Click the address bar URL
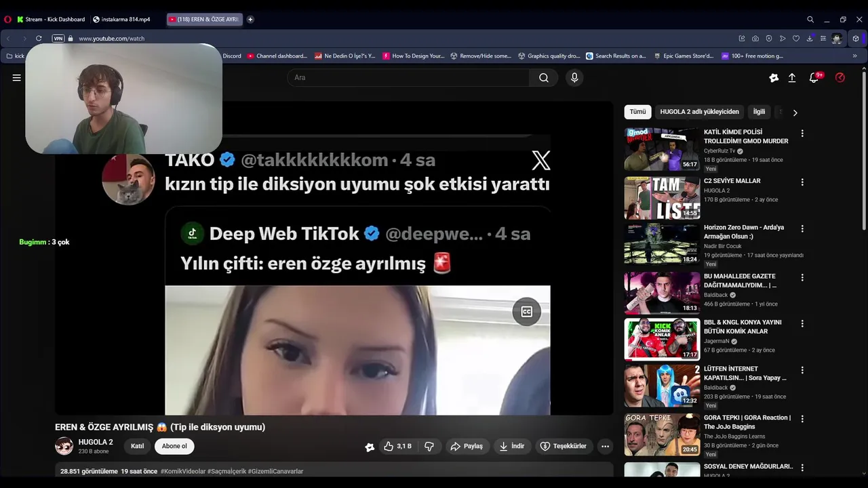The width and height of the screenshot is (868, 488). (112, 39)
